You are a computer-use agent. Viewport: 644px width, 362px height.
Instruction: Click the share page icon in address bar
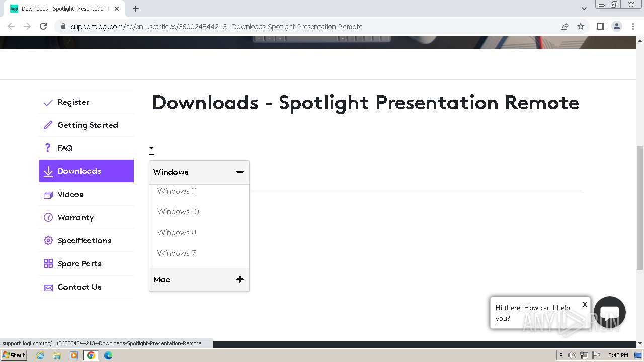tap(565, 26)
